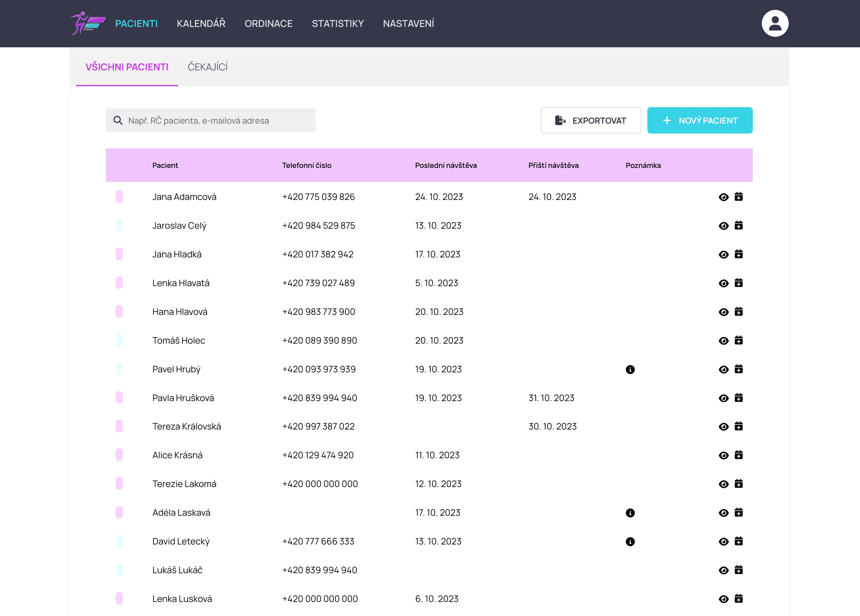Click info icon in David Letecký row

click(630, 542)
